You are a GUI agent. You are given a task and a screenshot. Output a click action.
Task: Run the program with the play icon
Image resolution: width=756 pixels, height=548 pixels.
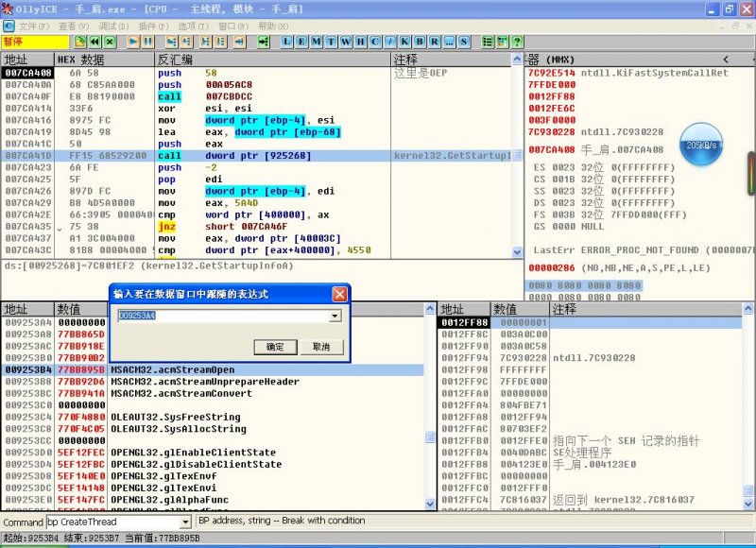[x=133, y=42]
